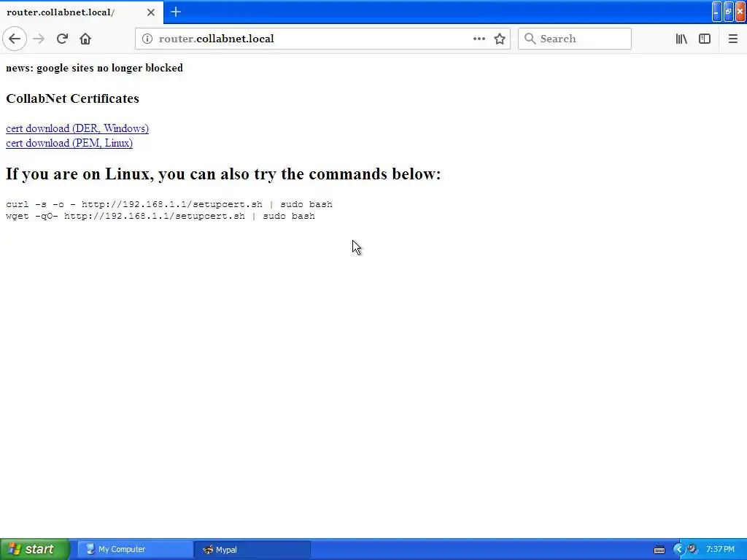Screen dimensions: 747x560
Task: Open the browser home page
Action: tap(85, 39)
